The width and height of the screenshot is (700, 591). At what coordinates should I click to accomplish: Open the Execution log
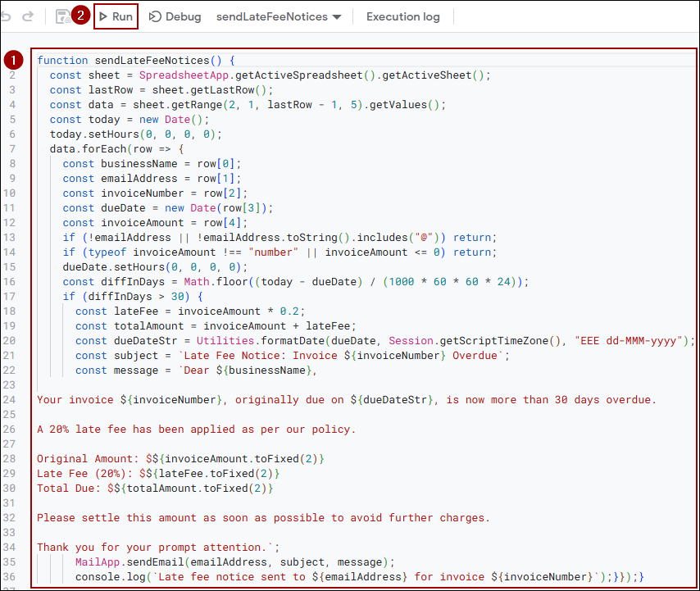pyautogui.click(x=402, y=16)
